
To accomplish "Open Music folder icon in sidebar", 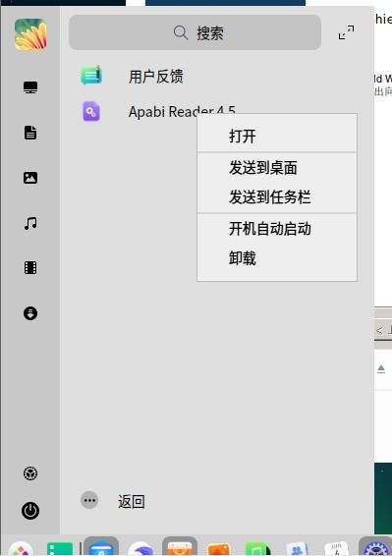I will 30,223.
